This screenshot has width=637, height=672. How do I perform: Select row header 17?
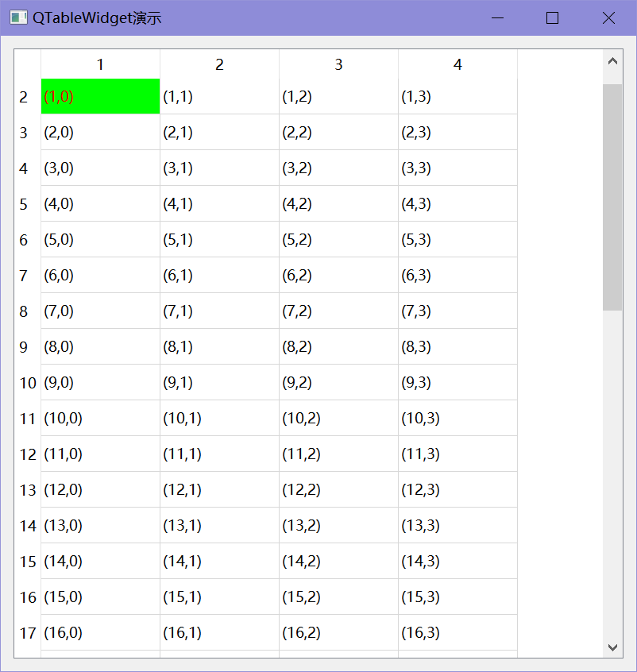pyautogui.click(x=27, y=633)
